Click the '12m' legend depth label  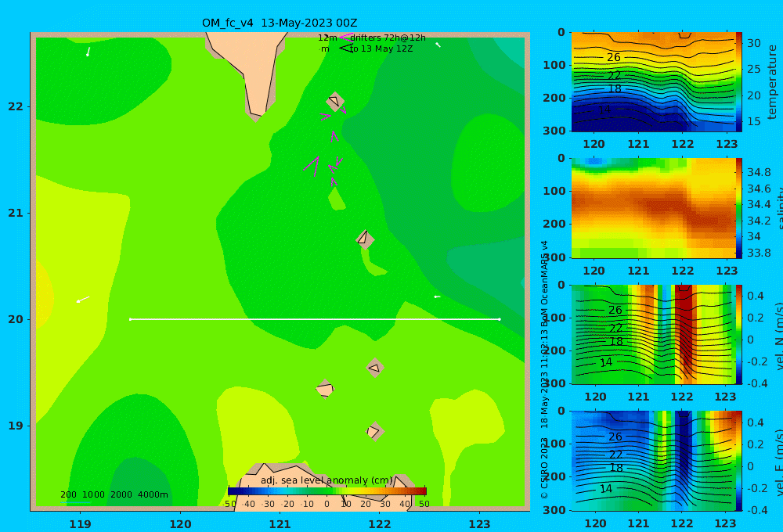(x=327, y=38)
